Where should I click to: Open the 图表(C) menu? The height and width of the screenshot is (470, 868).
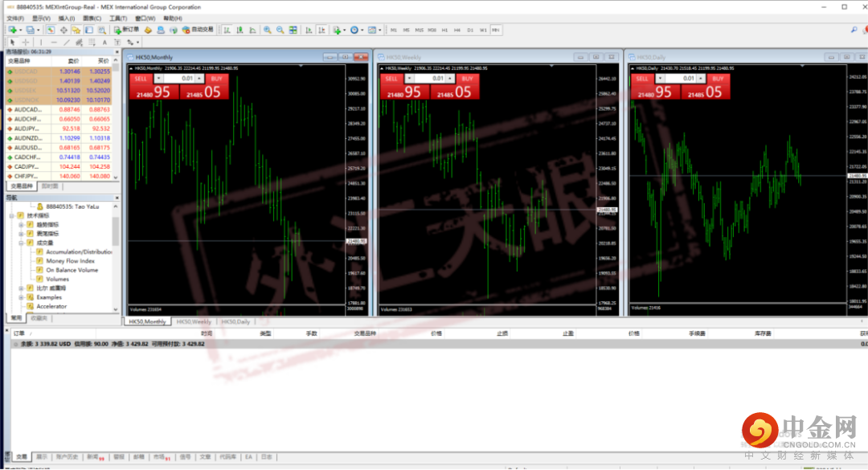pos(92,18)
